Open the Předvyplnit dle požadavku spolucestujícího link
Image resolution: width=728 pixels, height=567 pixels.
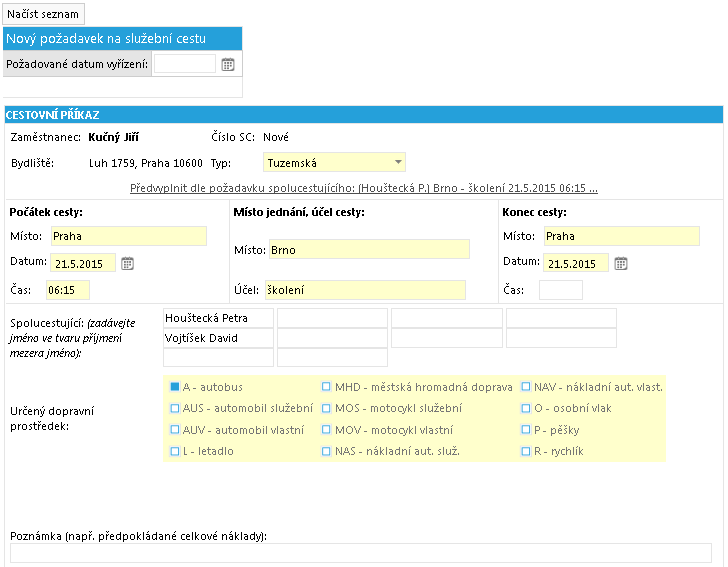point(364,188)
